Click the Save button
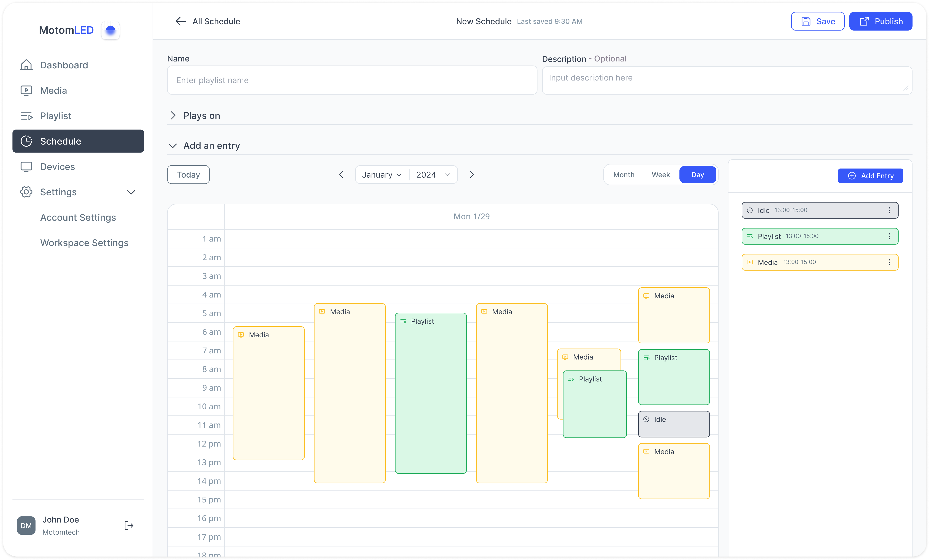This screenshot has width=929, height=560. (x=818, y=21)
